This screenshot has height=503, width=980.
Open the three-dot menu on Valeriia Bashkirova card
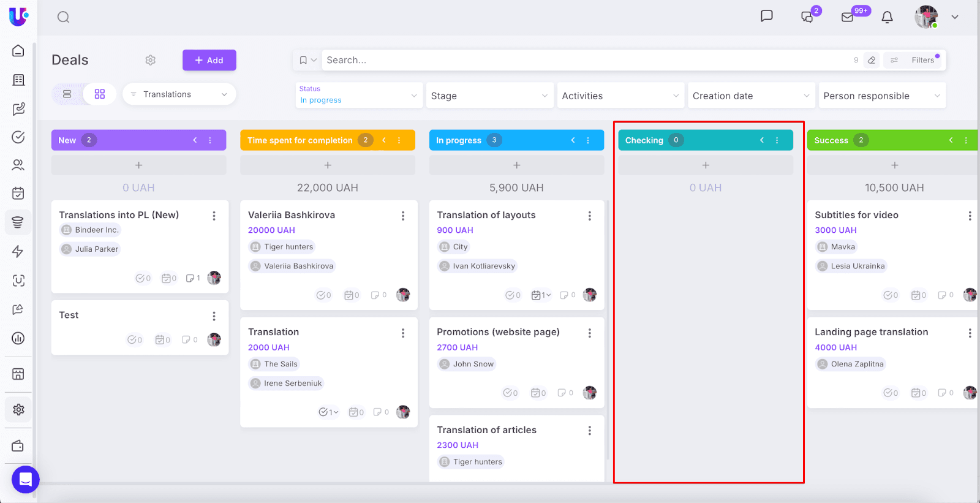(403, 216)
